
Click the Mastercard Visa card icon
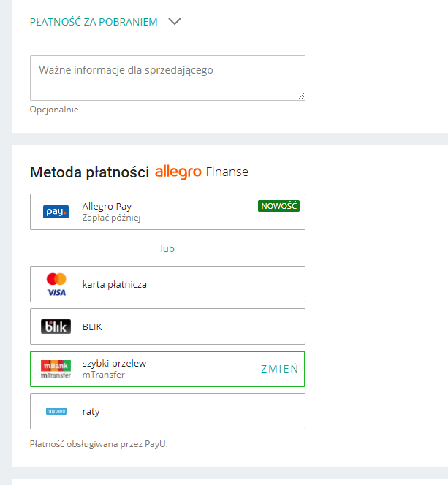56,284
